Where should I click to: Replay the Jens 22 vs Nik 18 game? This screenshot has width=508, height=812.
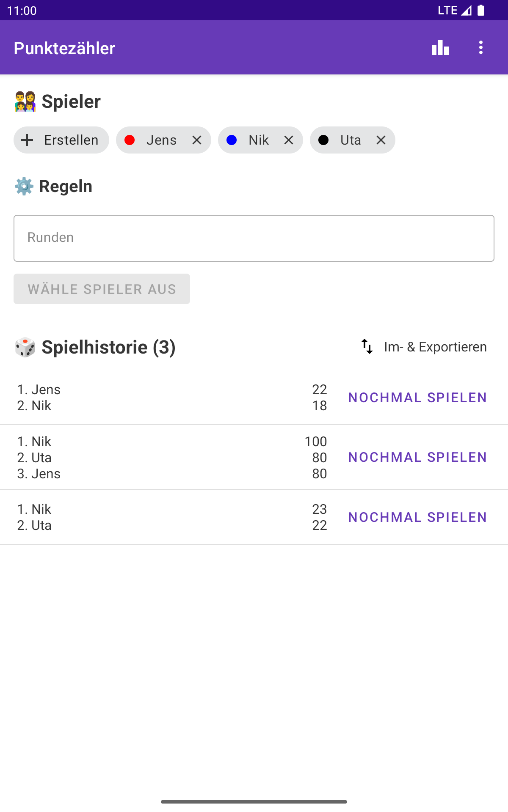(417, 398)
